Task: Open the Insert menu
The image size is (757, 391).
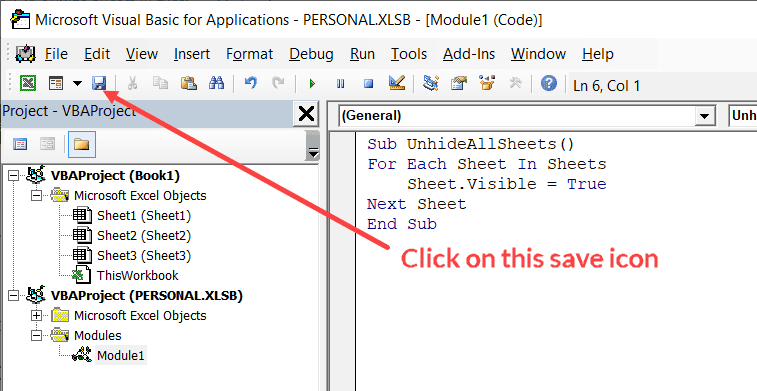Action: (192, 54)
